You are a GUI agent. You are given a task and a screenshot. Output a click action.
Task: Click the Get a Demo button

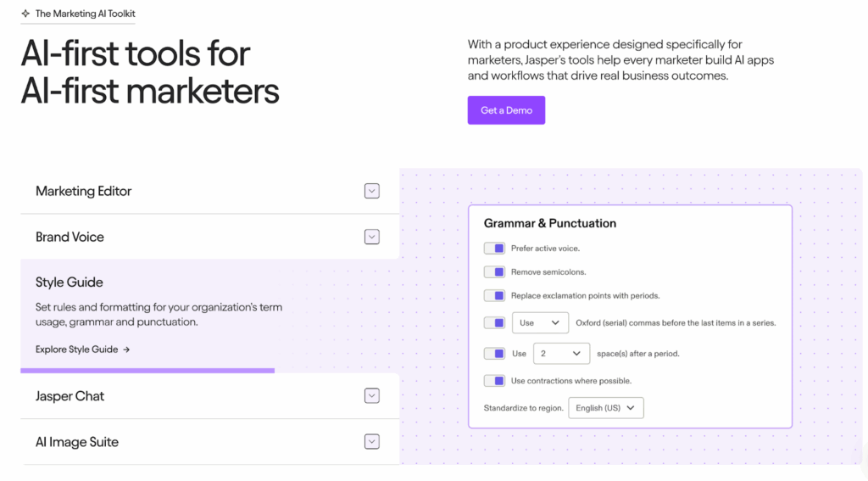(507, 110)
